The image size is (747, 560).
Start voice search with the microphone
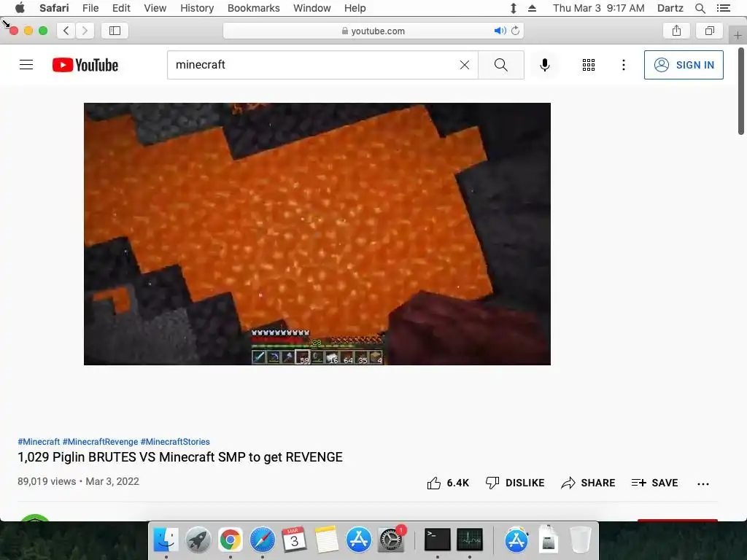tap(544, 65)
